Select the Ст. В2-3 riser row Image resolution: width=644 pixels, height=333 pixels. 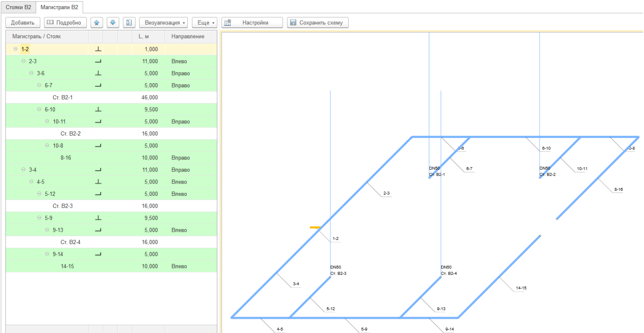(x=62, y=206)
